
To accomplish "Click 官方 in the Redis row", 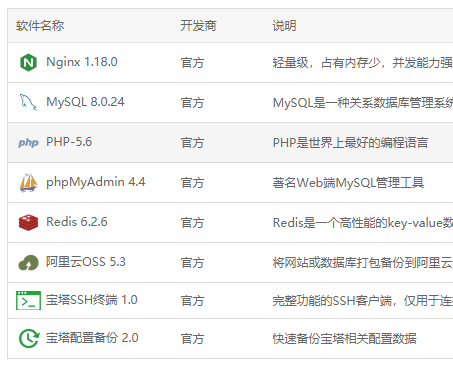I will tap(192, 223).
